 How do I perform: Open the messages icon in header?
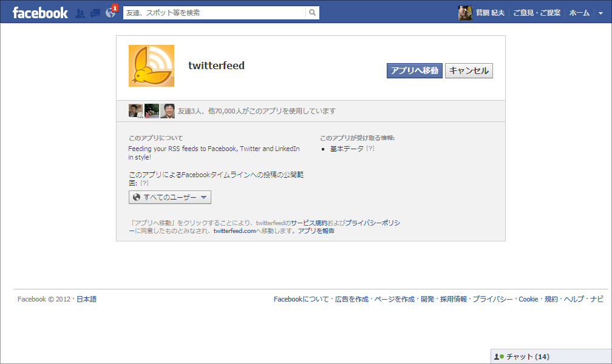(x=95, y=13)
